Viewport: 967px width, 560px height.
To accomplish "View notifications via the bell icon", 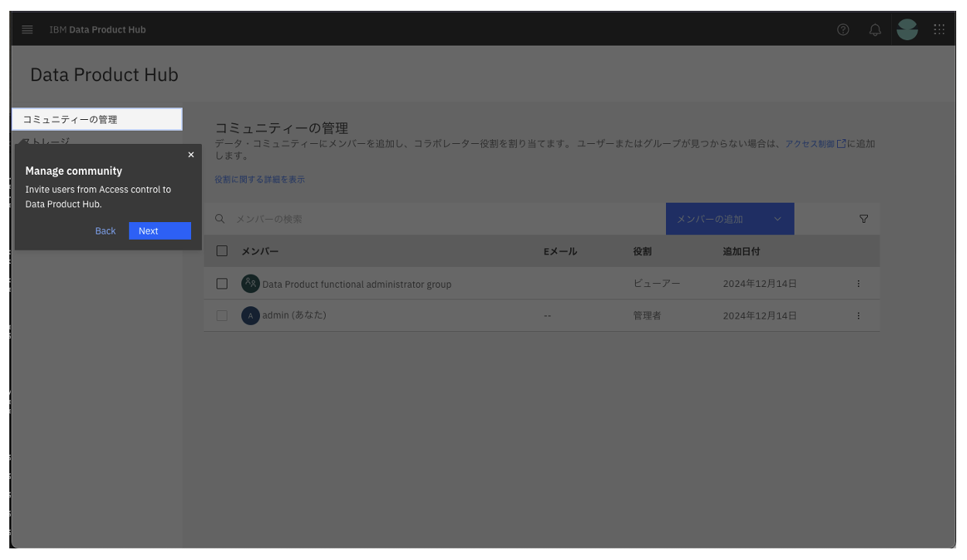I will pos(875,29).
